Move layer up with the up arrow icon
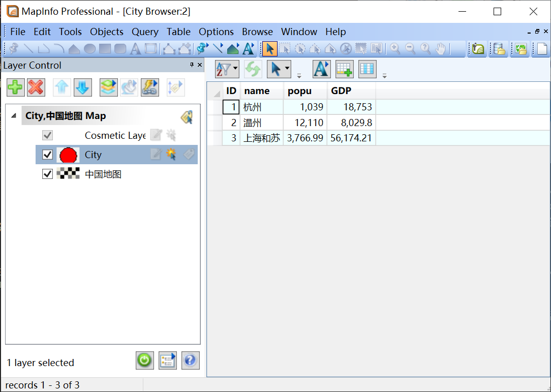This screenshot has height=392, width=551. 62,87
